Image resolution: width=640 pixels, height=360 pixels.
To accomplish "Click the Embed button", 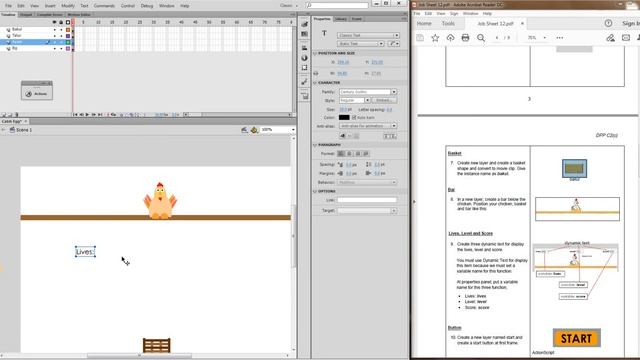I will (384, 100).
